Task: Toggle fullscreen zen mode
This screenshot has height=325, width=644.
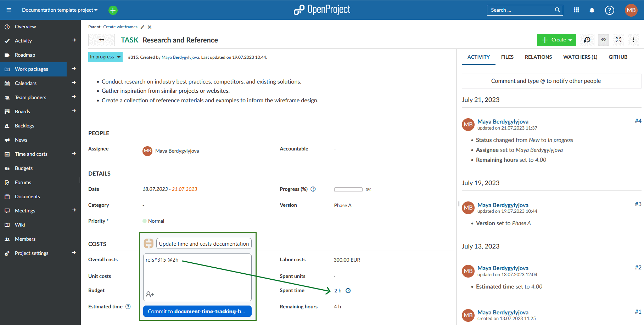Action: [618, 40]
